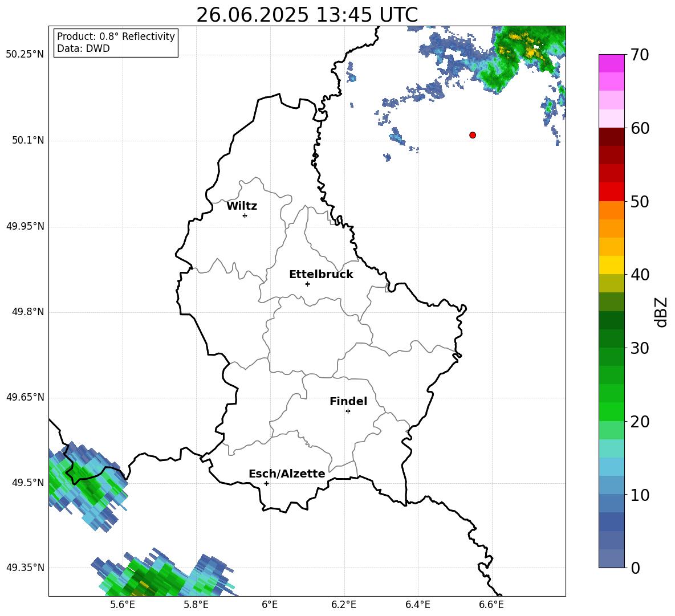This screenshot has width=675, height=616.
Task: Click the Wiltz city label
Action: 242,206
